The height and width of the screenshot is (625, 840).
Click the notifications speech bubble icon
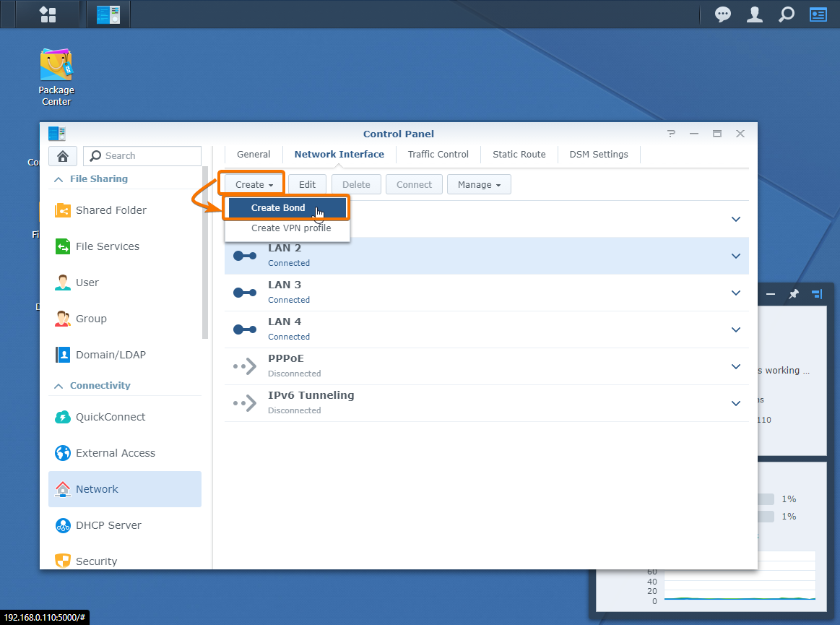pyautogui.click(x=722, y=14)
